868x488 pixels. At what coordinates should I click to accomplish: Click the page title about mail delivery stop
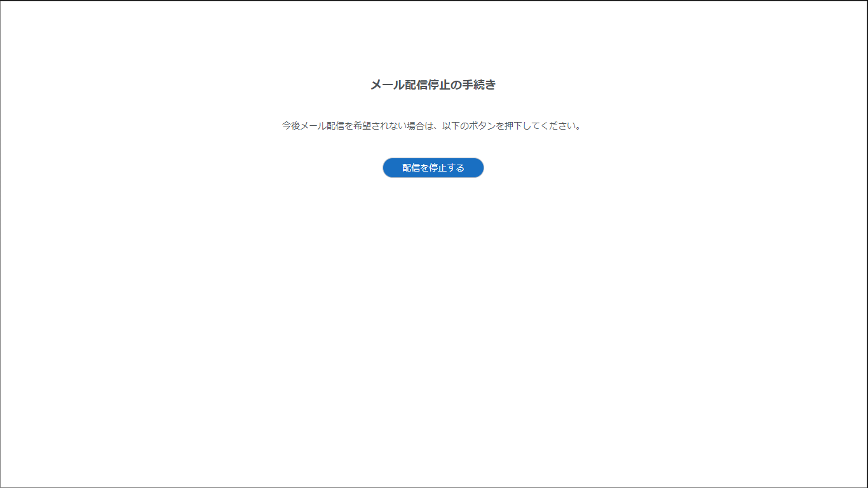(x=433, y=85)
